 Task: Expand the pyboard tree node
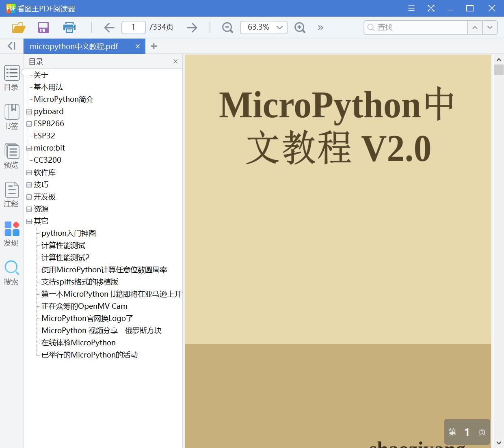coord(28,112)
